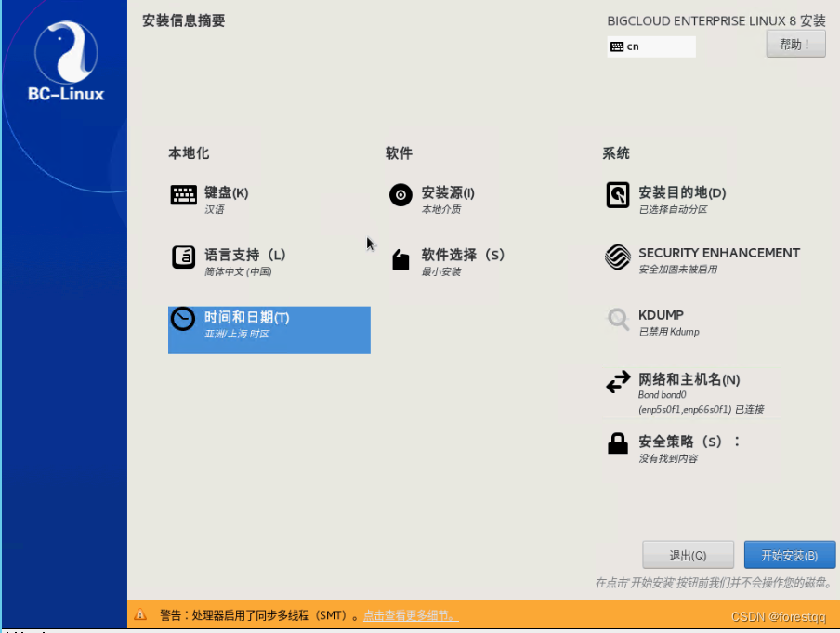
Task: Click the cn keyboard layout indicator
Action: pyautogui.click(x=651, y=46)
